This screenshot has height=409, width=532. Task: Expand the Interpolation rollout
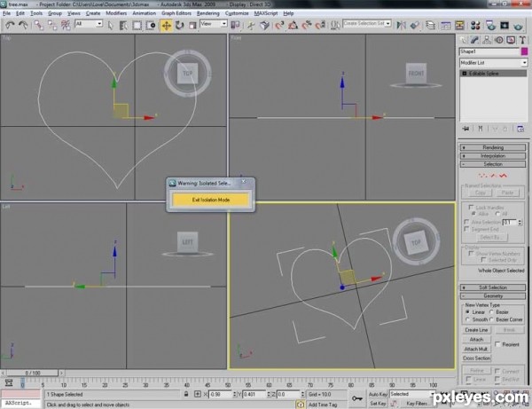pyautogui.click(x=493, y=156)
